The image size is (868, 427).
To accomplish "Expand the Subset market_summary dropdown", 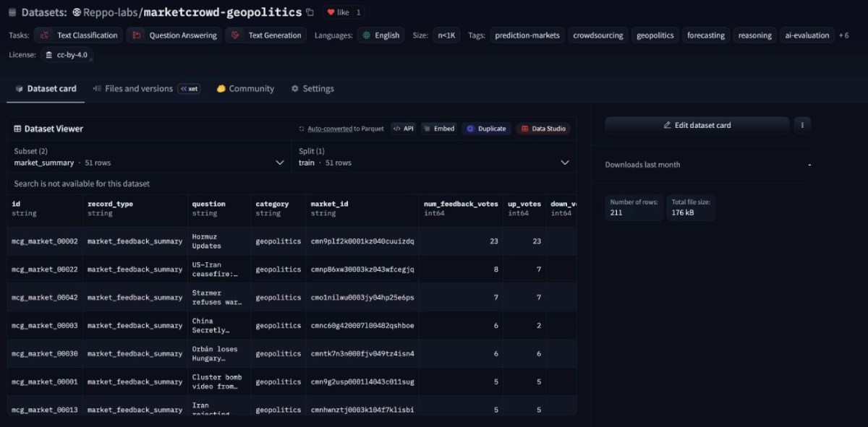I will [150, 157].
